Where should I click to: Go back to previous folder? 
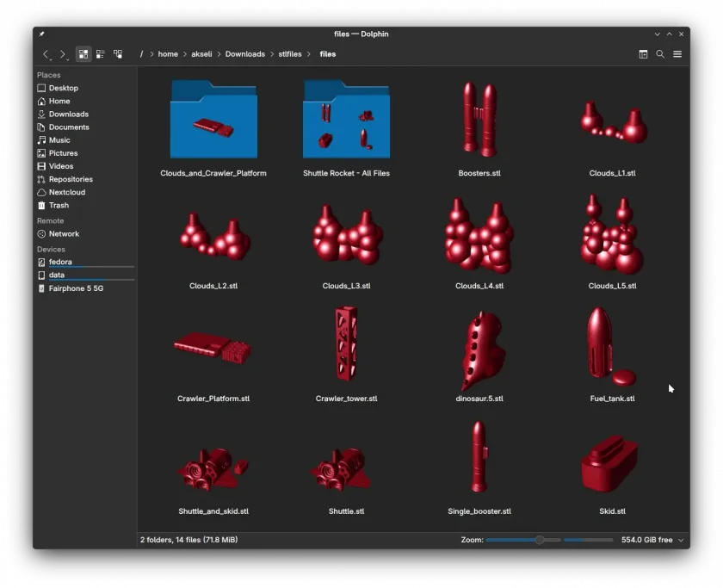tap(46, 54)
